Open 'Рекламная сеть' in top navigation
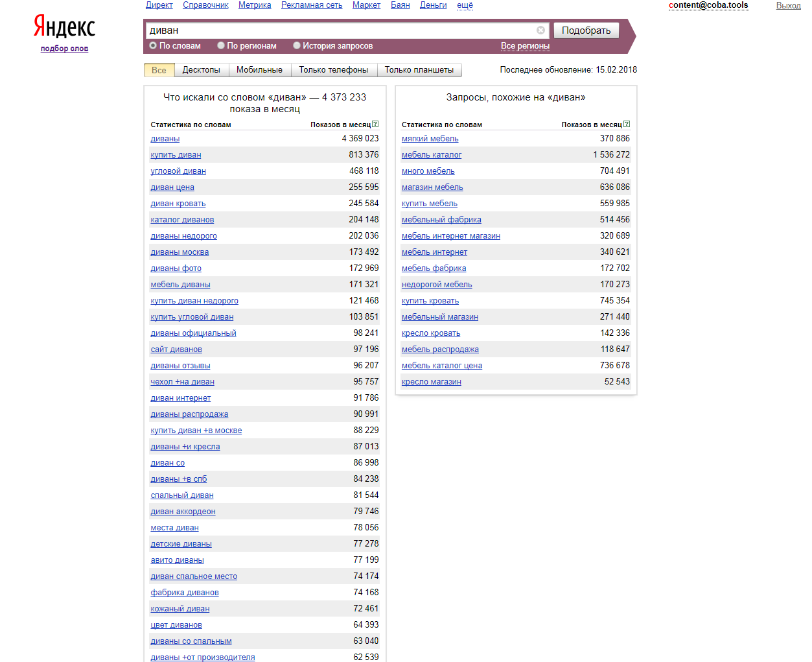The image size is (812, 662). coord(312,5)
